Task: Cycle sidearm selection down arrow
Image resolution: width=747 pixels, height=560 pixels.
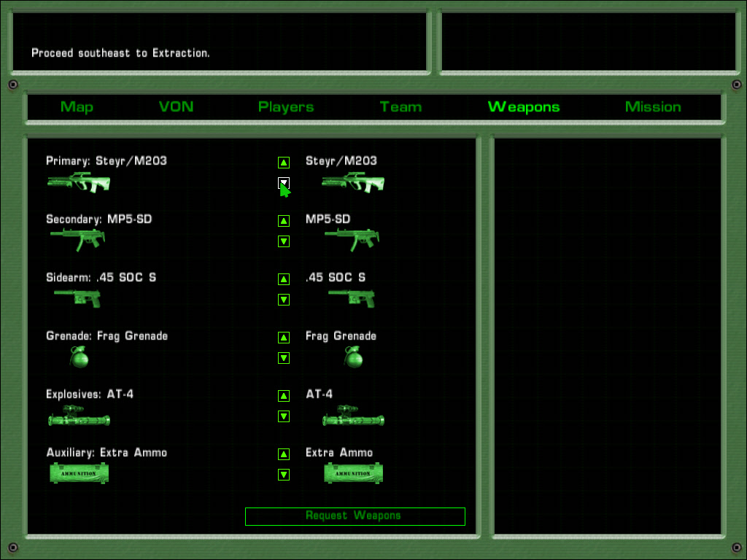Action: coord(284,300)
